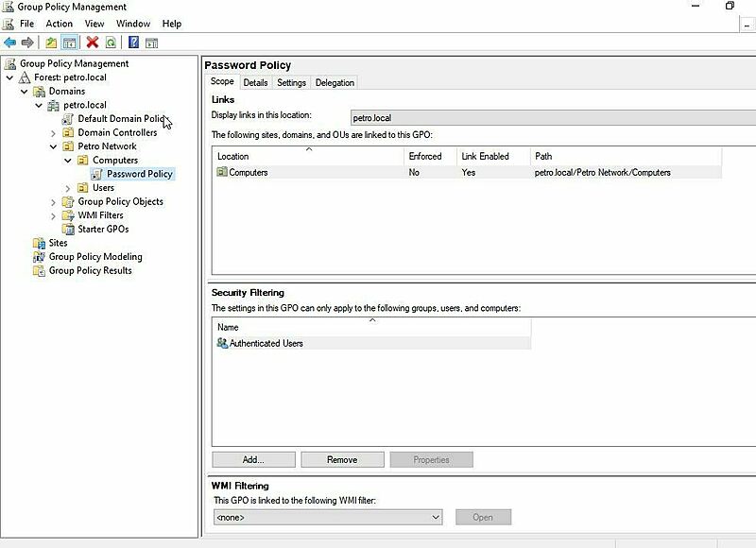Open the WMI filter dropdown showing none
The image size is (756, 548).
click(x=436, y=517)
